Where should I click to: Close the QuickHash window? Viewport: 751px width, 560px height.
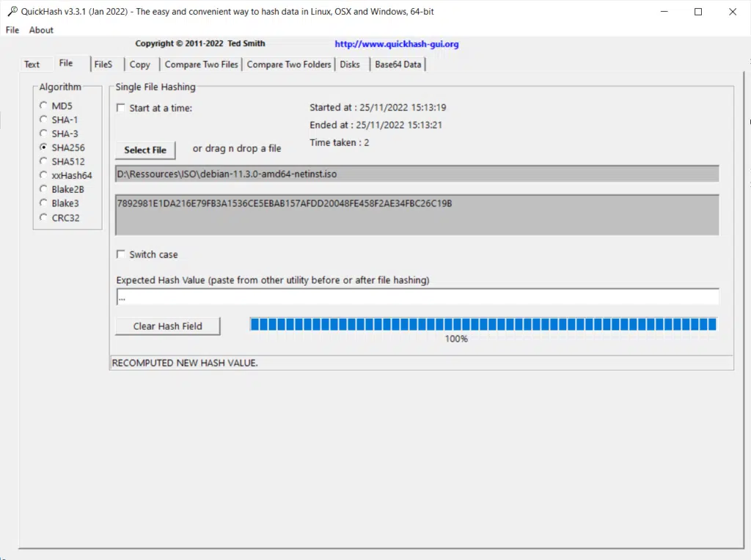point(733,12)
